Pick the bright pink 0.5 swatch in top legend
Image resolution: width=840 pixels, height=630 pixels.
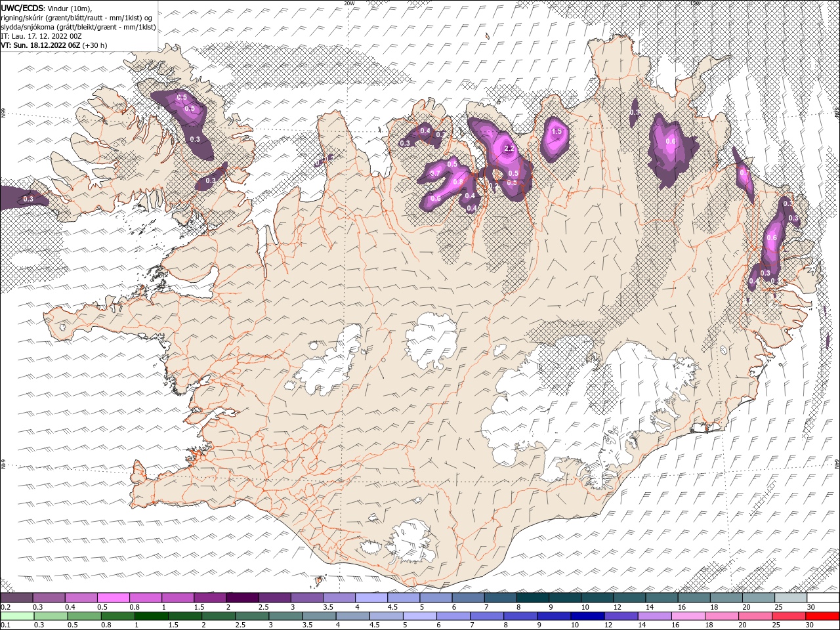[x=114, y=598]
